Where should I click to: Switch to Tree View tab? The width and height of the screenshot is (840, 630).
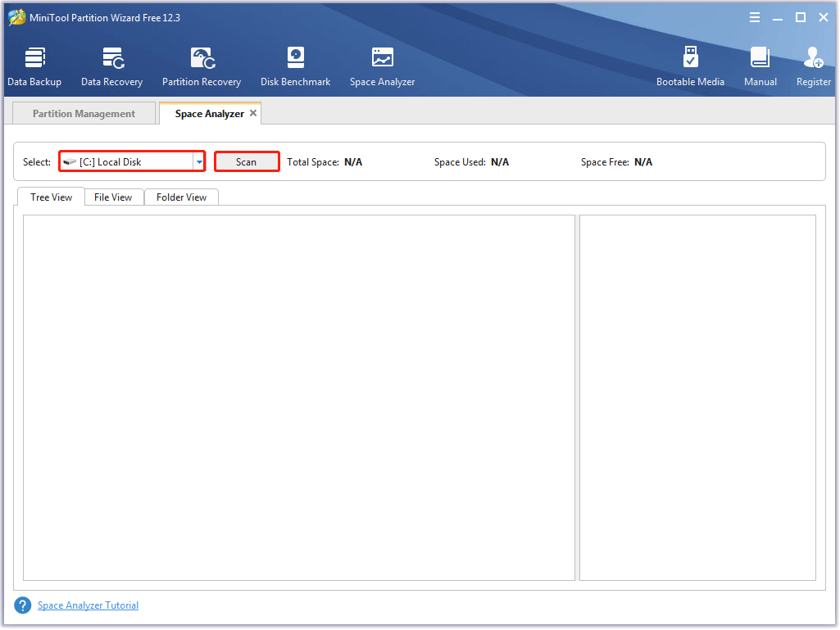(x=51, y=197)
